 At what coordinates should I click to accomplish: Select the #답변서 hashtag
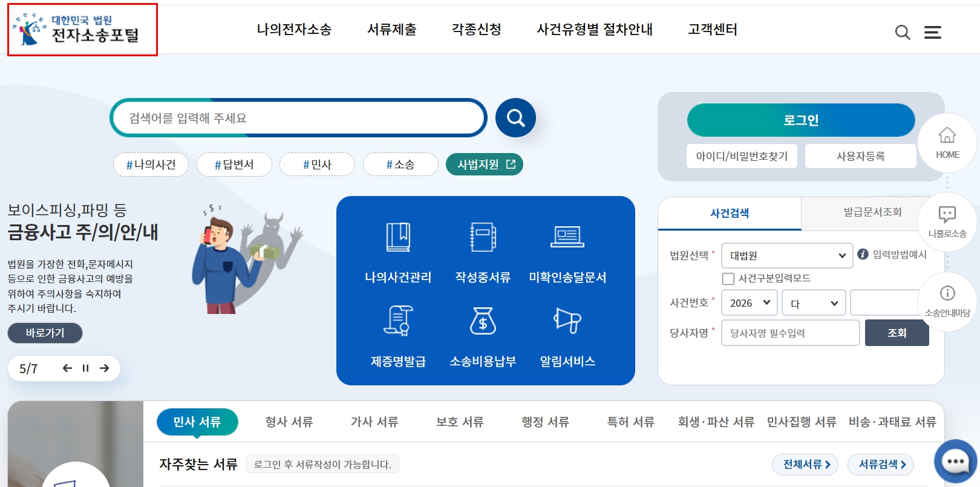[x=234, y=165]
